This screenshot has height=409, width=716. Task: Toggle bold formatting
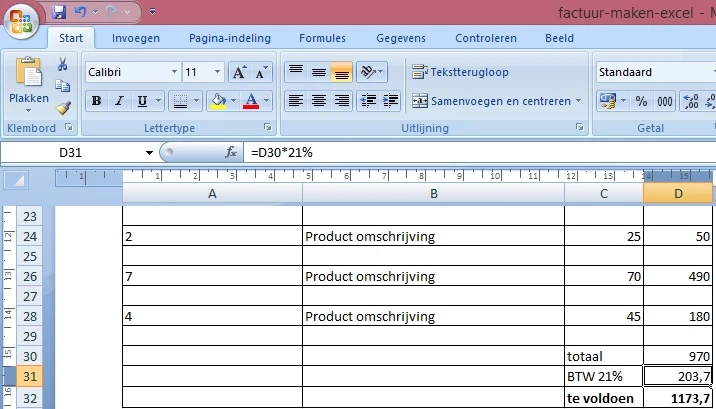point(96,101)
